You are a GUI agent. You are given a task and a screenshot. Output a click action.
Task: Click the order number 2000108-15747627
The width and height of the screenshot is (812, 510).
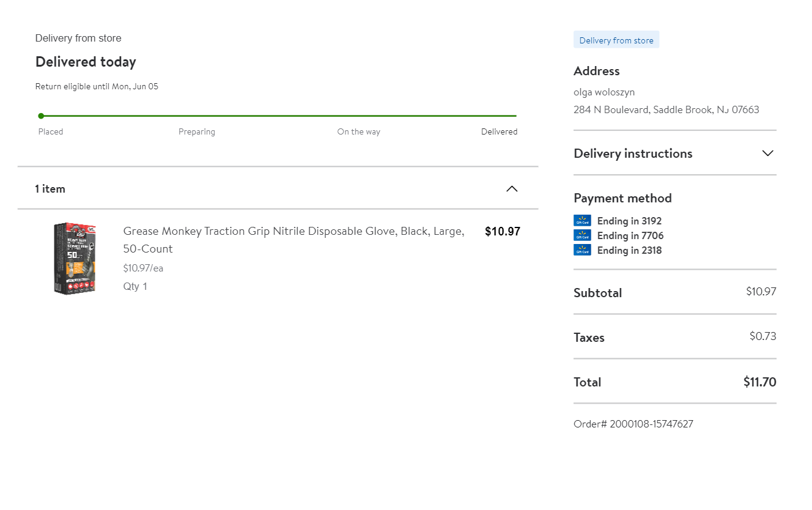[x=633, y=424]
